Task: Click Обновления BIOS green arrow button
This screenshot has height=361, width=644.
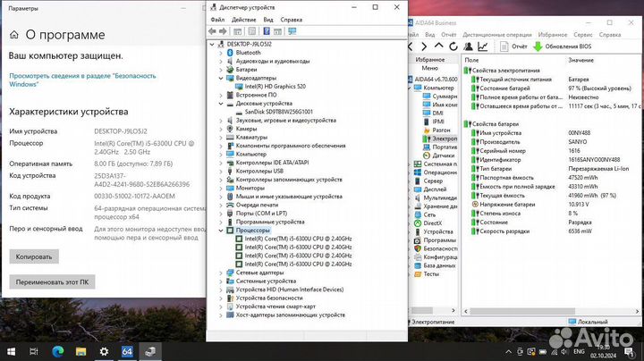Action: click(563, 46)
